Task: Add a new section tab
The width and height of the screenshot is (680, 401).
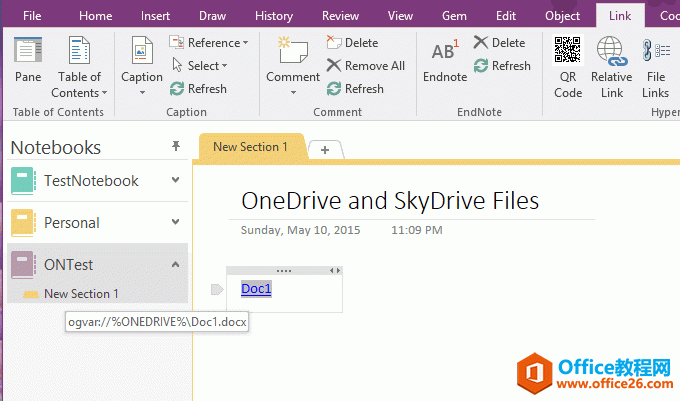Action: [x=326, y=149]
